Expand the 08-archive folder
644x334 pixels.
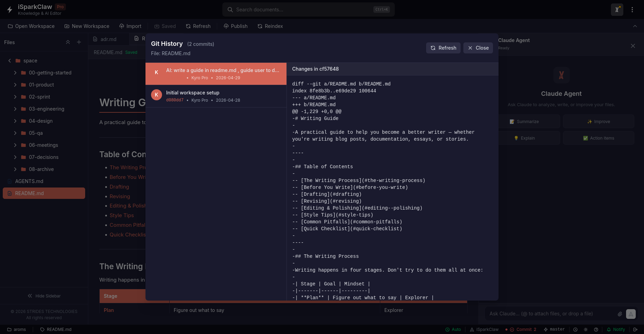15,169
